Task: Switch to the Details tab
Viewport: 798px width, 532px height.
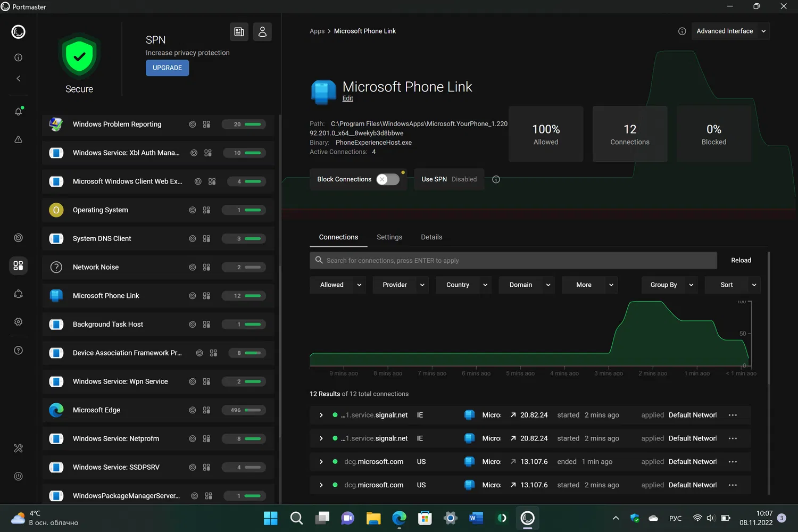Action: pos(431,237)
